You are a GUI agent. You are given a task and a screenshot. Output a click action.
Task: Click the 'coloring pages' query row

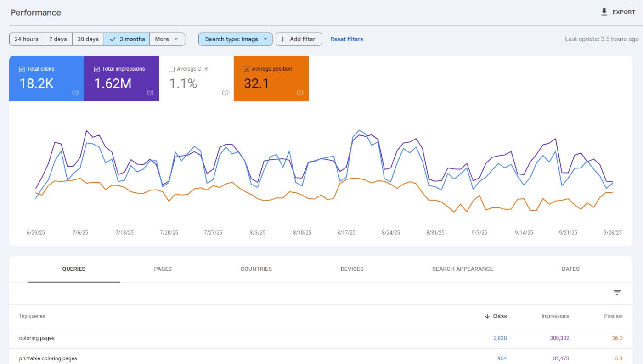[37, 338]
